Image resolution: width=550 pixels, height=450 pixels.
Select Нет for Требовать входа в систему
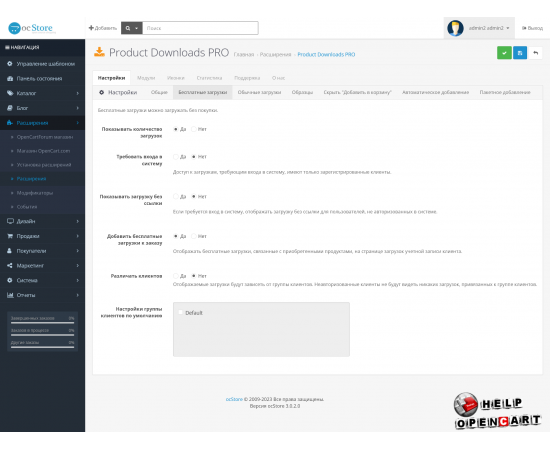point(194,157)
